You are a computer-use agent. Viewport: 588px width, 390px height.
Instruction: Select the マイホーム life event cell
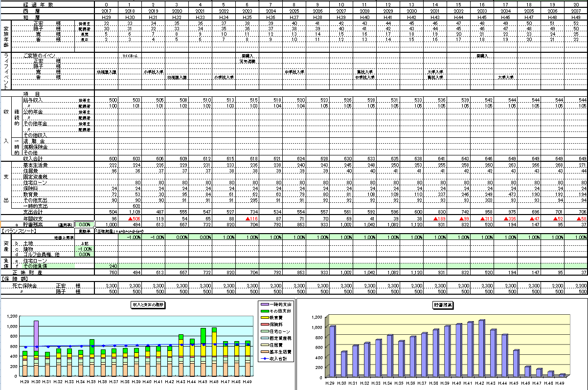[x=130, y=56]
